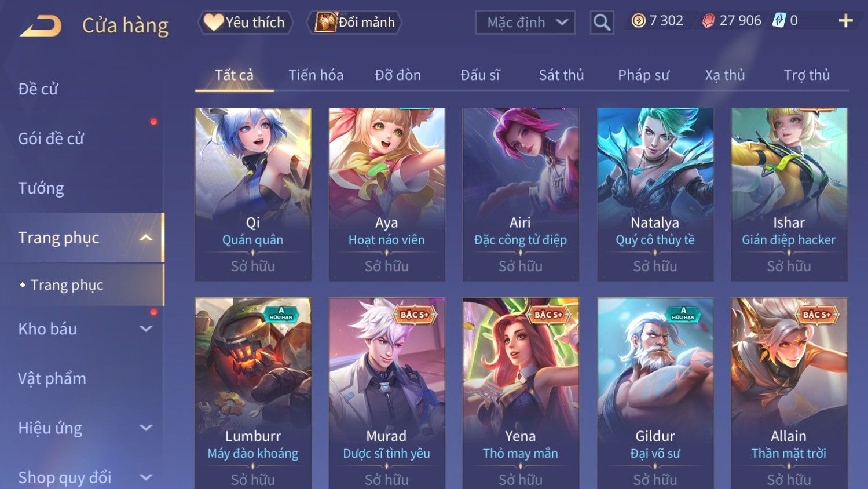Tap the blue ticket currency icon
This screenshot has width=868, height=489.
point(779,21)
